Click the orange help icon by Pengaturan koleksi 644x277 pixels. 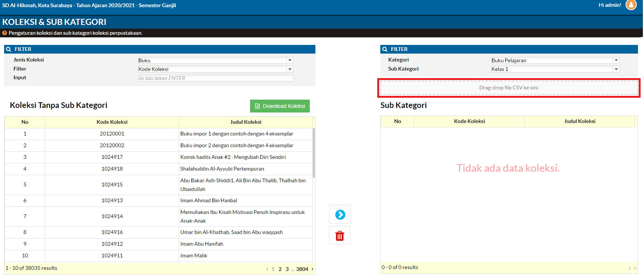coord(5,33)
